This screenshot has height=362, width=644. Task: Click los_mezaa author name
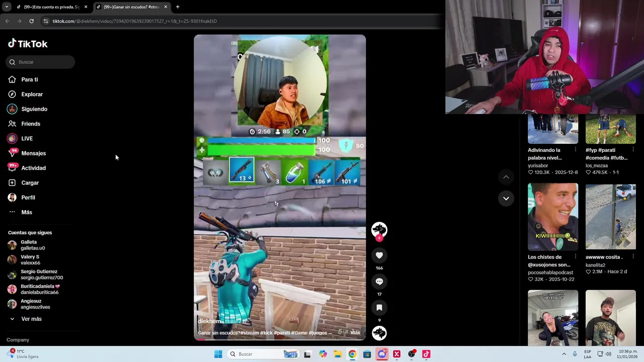tap(597, 165)
